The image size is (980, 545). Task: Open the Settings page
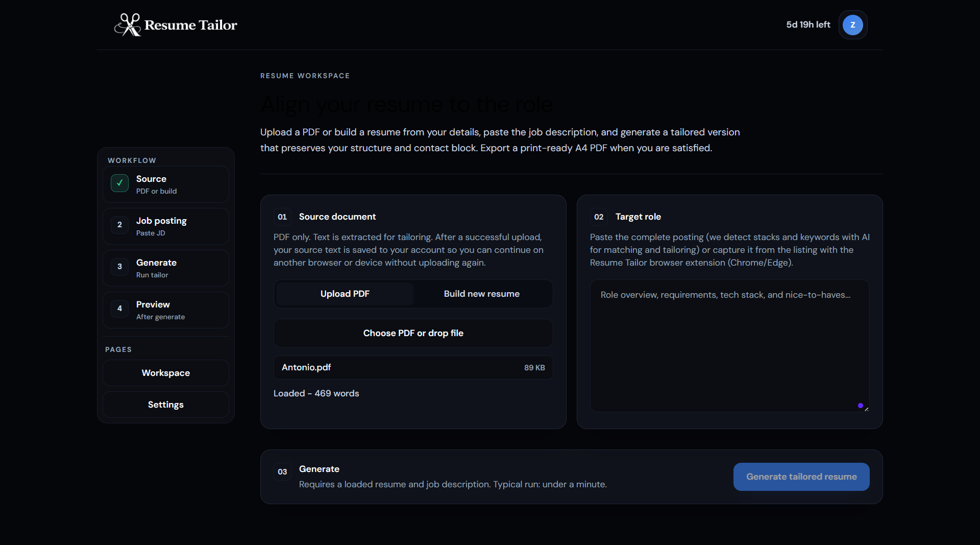point(166,405)
